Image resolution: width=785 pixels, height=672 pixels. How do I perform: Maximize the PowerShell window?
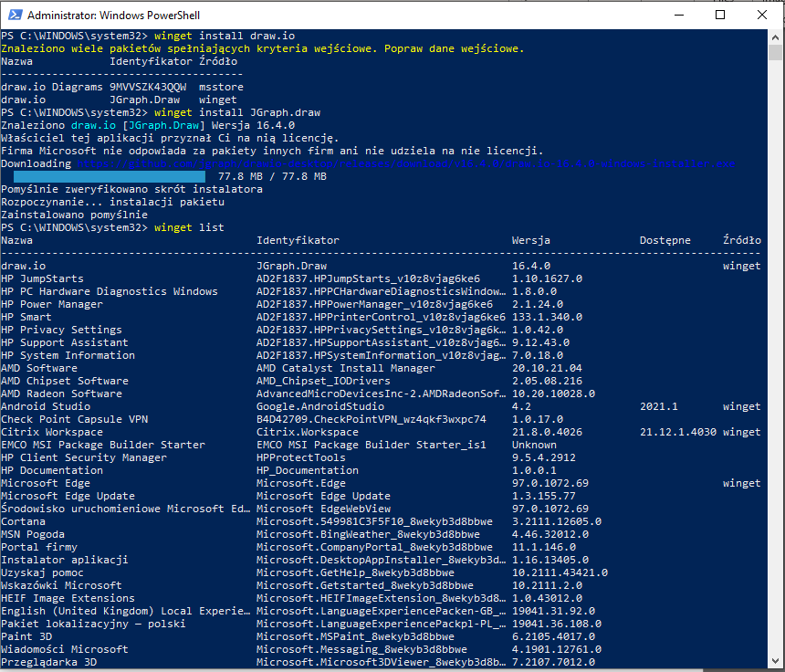click(x=720, y=16)
